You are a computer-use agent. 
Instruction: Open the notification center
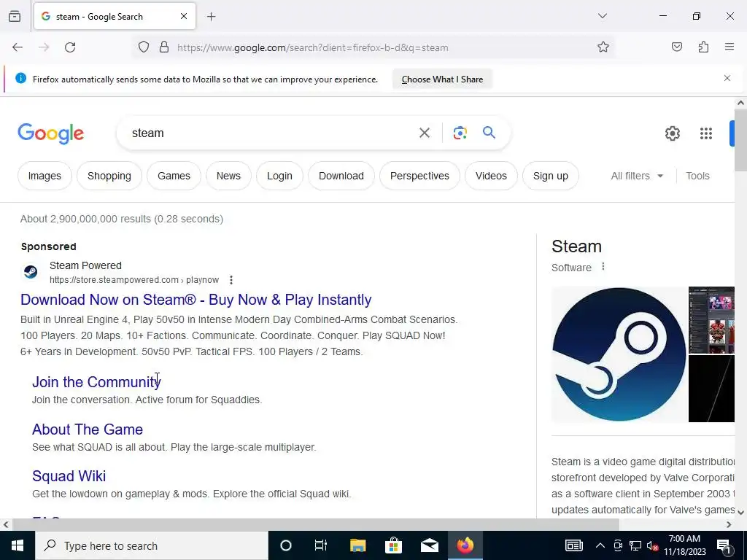724,545
